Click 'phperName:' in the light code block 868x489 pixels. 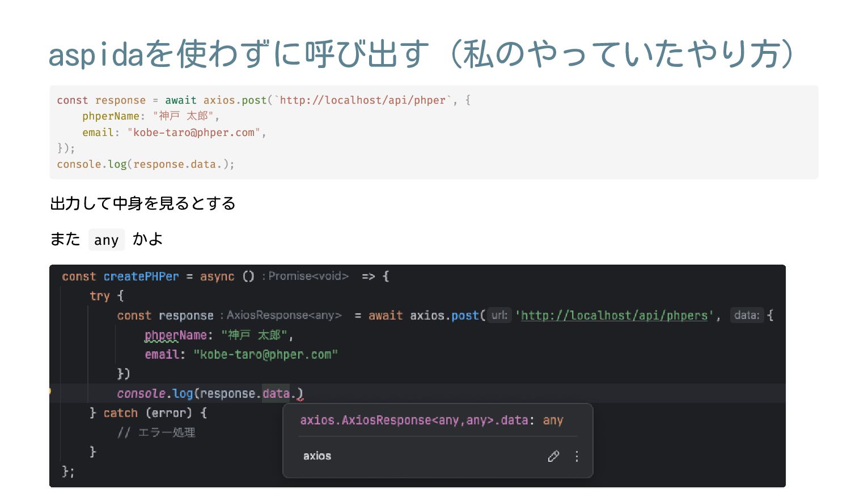pyautogui.click(x=113, y=116)
